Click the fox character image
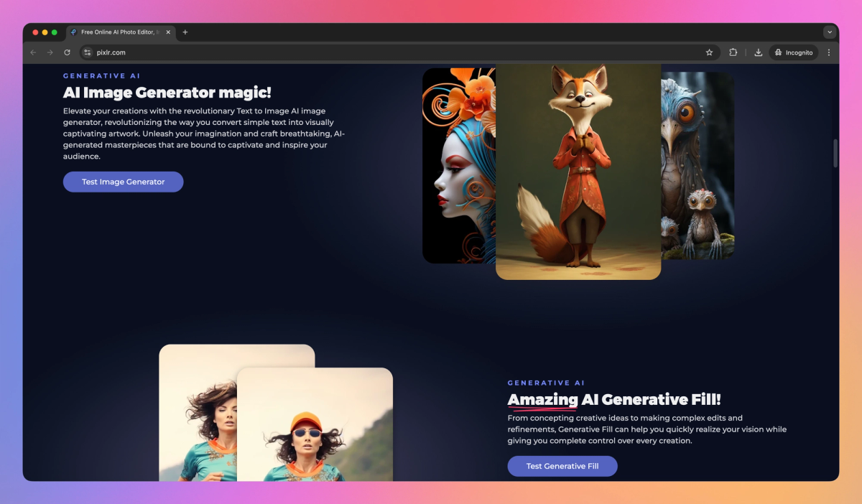The width and height of the screenshot is (862, 504). pyautogui.click(x=578, y=172)
